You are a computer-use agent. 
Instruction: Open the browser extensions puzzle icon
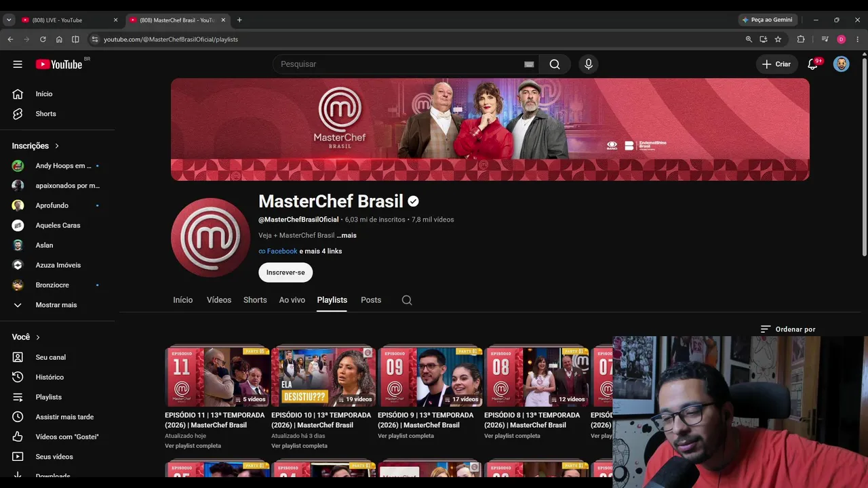pos(801,39)
